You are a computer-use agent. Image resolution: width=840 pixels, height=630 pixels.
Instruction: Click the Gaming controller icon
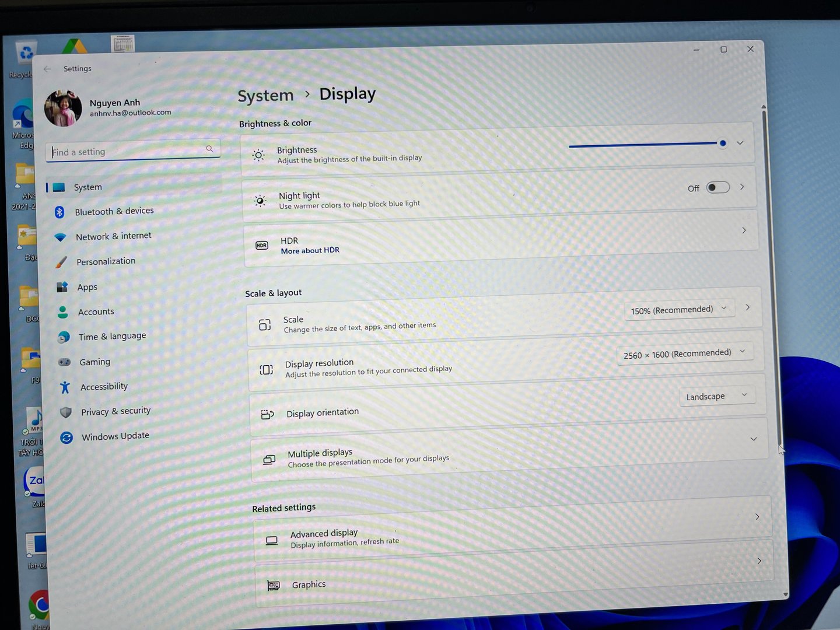64,362
